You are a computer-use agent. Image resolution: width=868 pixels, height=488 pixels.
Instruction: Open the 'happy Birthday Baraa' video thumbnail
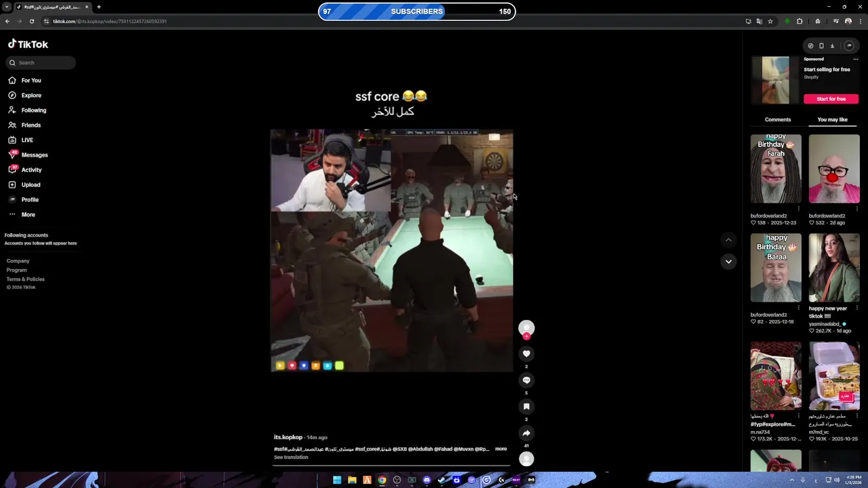click(x=776, y=268)
